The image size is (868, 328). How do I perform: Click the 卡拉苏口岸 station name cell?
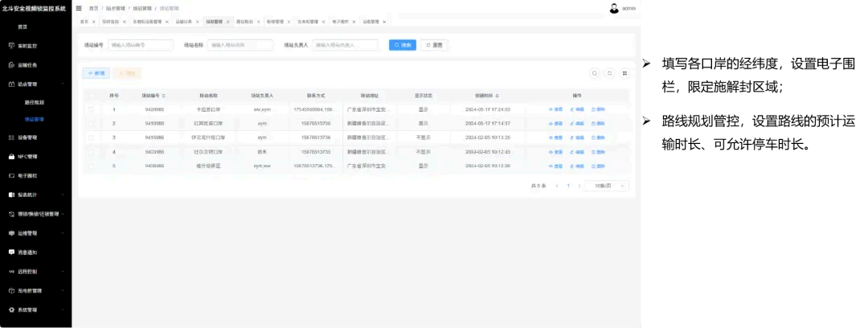[209, 109]
